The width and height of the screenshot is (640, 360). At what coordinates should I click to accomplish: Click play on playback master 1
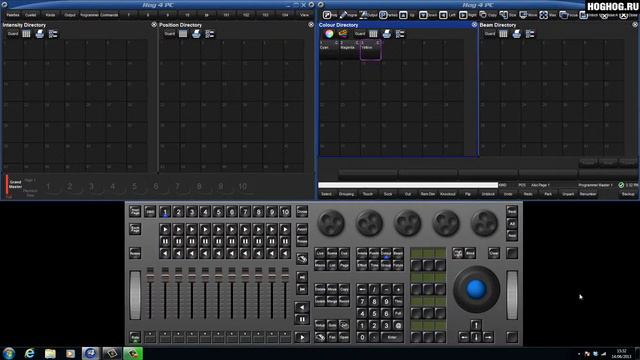[x=165, y=229]
